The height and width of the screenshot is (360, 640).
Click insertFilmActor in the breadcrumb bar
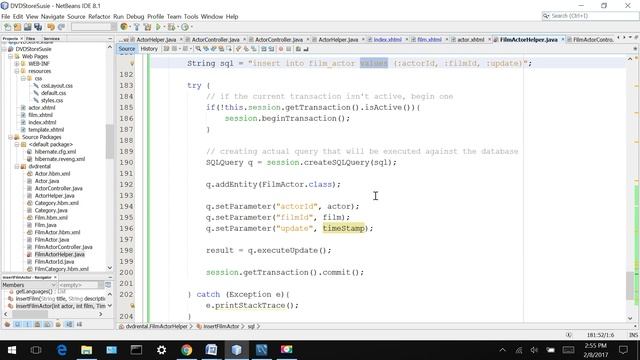221,327
